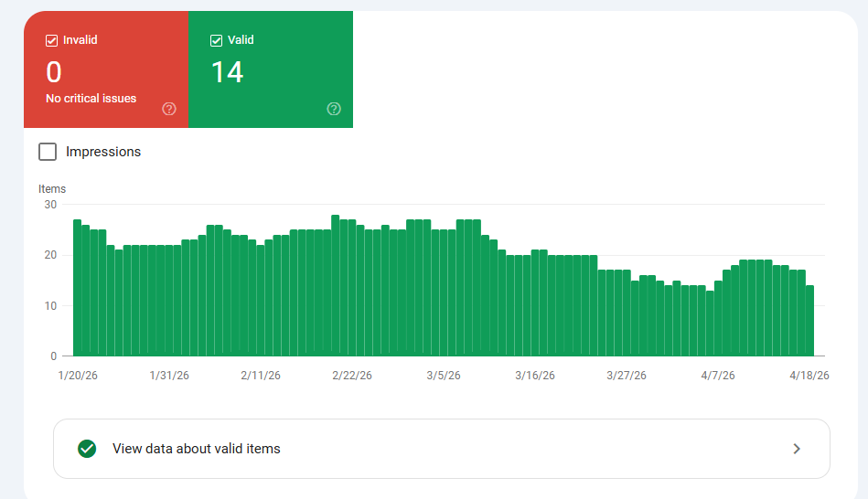Click the Items axis title above the chart
Image resolution: width=868 pixels, height=499 pixels.
52,189
